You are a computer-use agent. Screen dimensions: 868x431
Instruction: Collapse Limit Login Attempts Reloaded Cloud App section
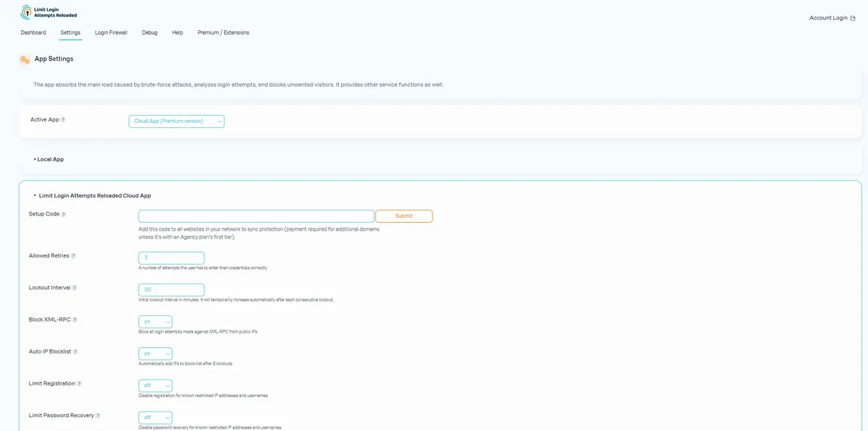(92, 195)
